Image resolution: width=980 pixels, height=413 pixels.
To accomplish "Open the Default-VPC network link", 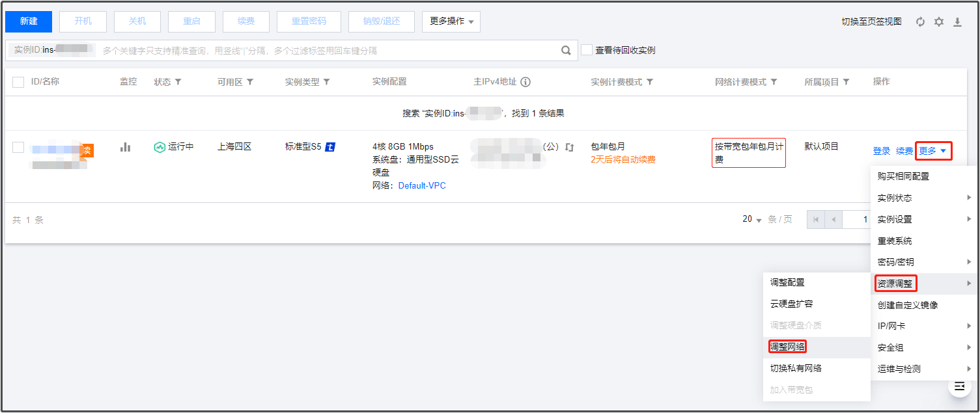I will point(422,185).
